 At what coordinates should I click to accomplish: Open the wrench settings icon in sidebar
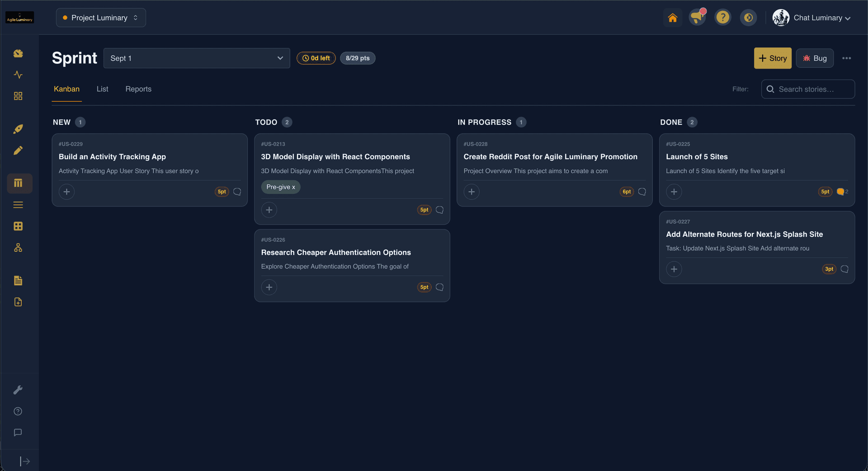[18, 390]
